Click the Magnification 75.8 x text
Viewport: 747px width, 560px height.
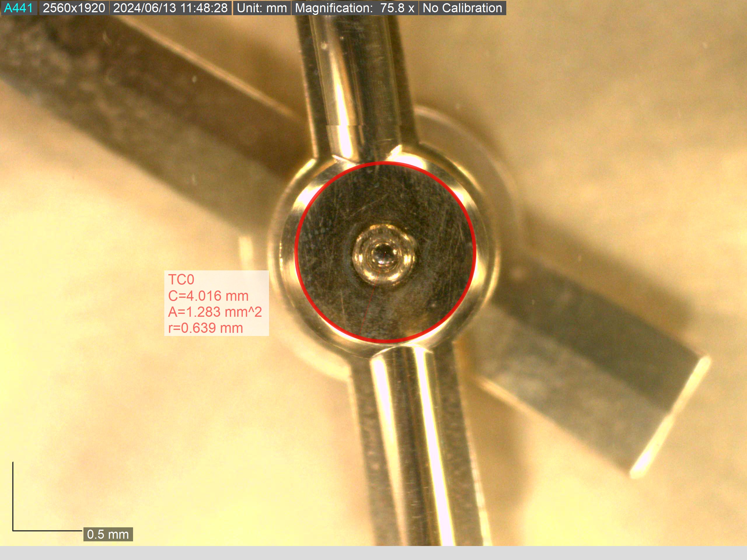(x=355, y=8)
